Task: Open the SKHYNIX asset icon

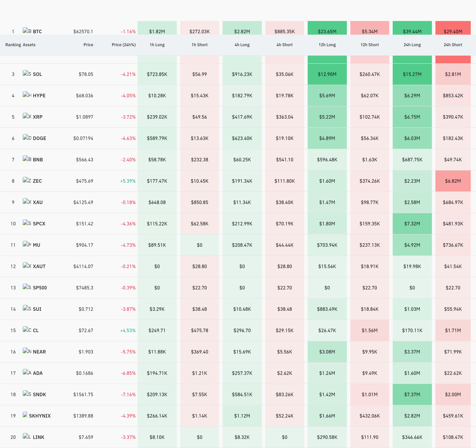Action: [25, 415]
